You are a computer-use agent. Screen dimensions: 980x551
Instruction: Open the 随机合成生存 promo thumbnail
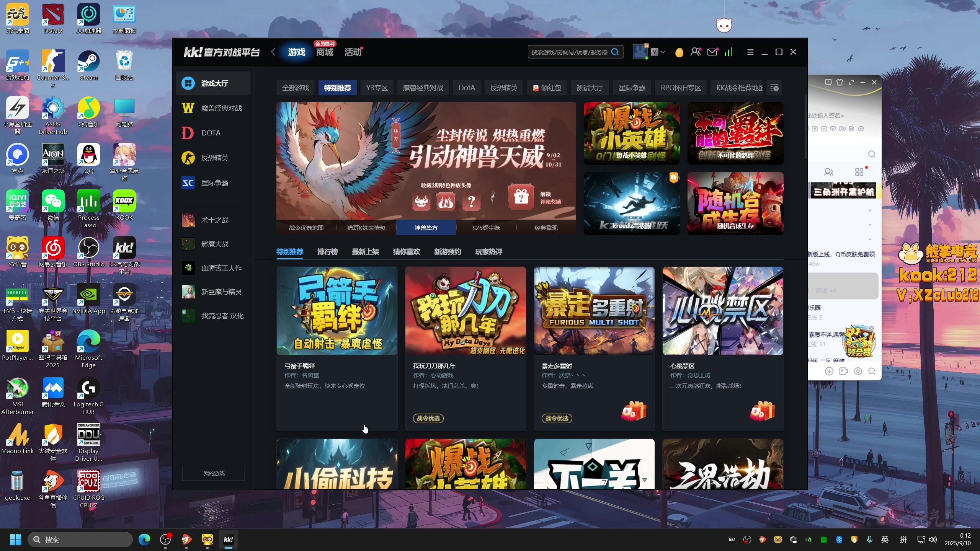(x=735, y=203)
